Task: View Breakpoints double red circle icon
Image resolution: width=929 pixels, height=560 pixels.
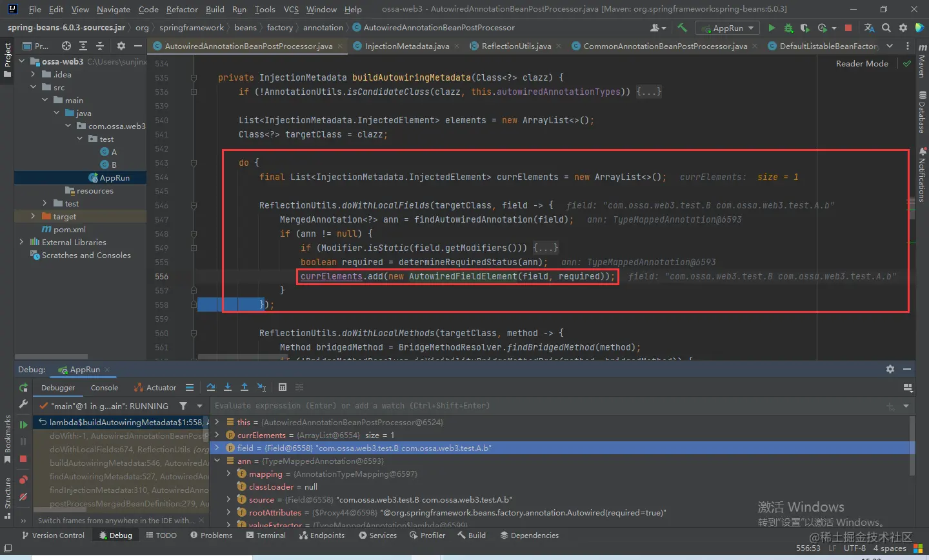Action: point(23,480)
